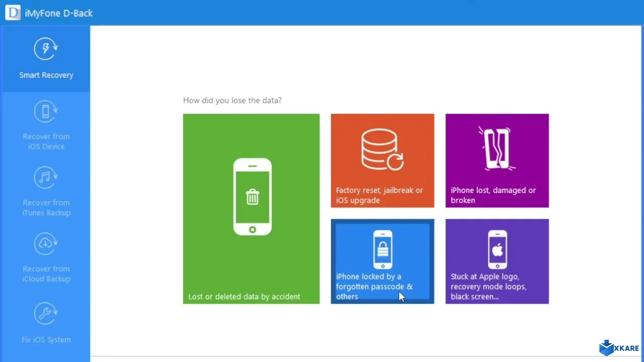Switch to Recover from iTunes Backup tab

click(46, 208)
